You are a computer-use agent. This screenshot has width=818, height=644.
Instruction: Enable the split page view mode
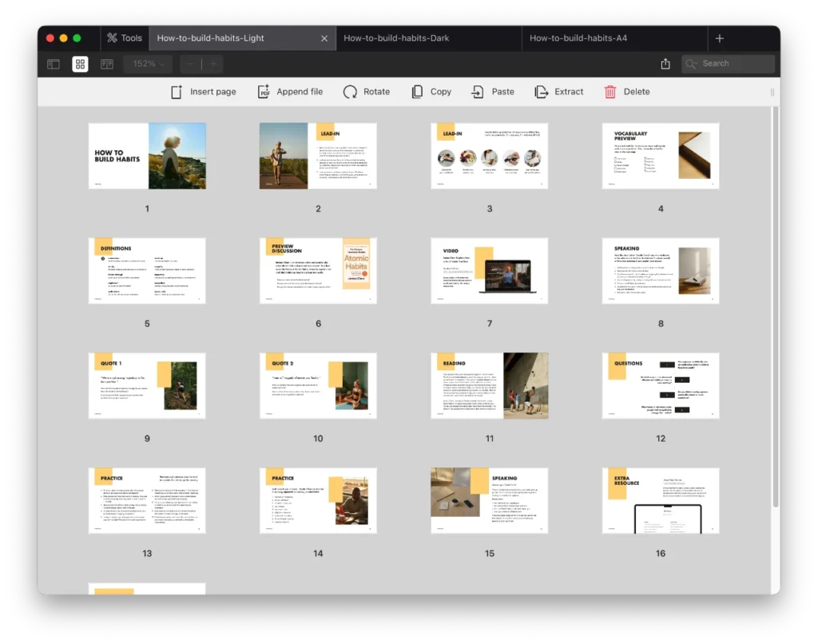click(x=106, y=63)
